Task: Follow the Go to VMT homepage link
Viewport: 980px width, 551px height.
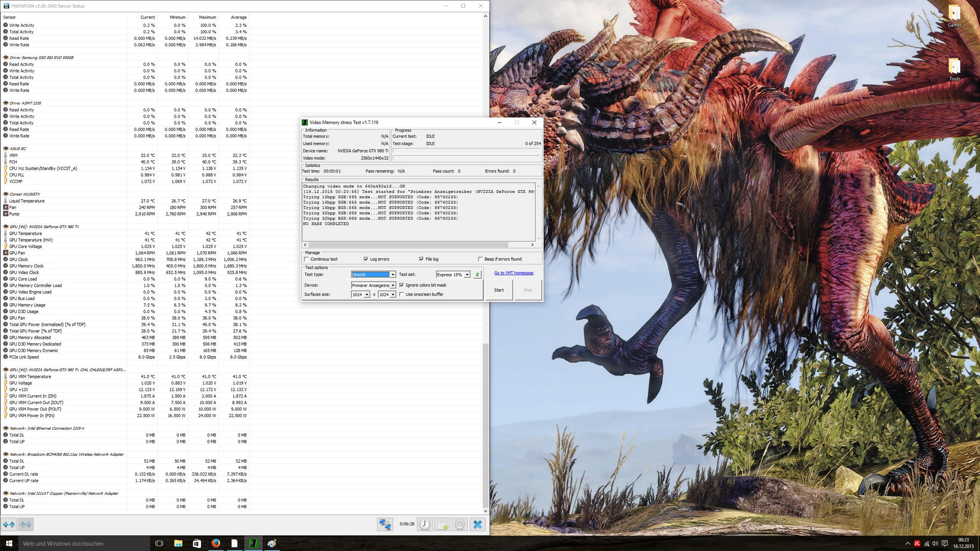Action: (x=514, y=273)
